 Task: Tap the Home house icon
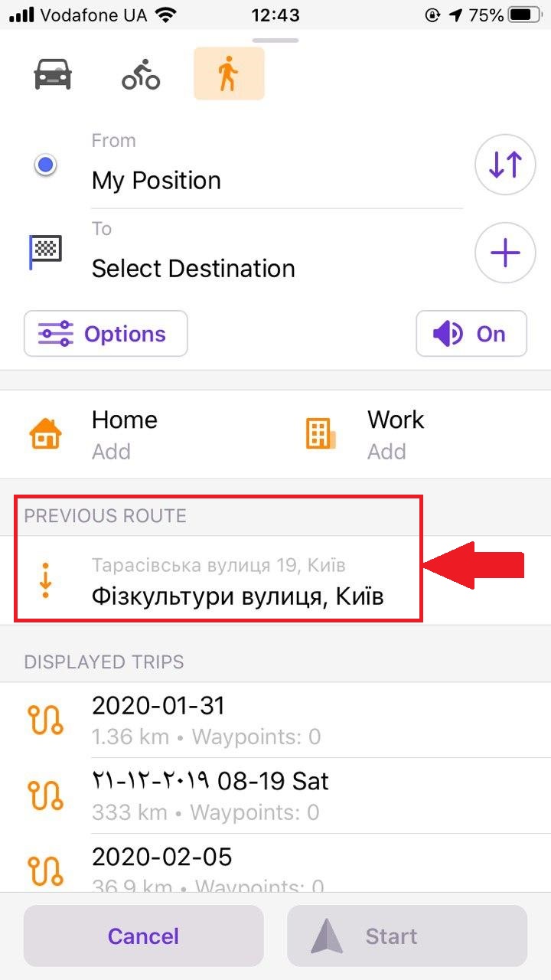tap(46, 434)
